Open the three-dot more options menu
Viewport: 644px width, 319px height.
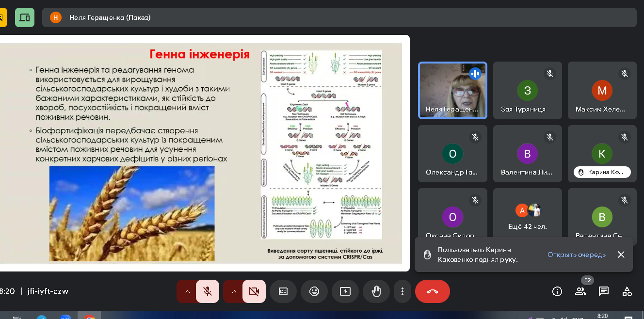click(x=402, y=291)
